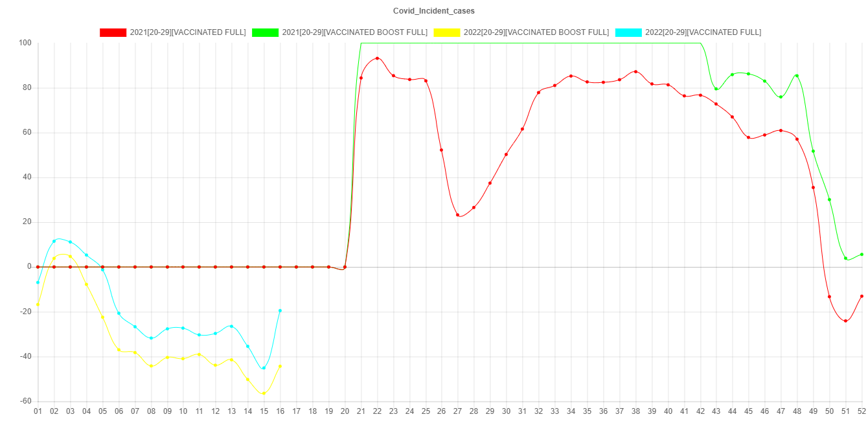Hide the 2022 VACCINATED FULL series label

click(x=703, y=32)
